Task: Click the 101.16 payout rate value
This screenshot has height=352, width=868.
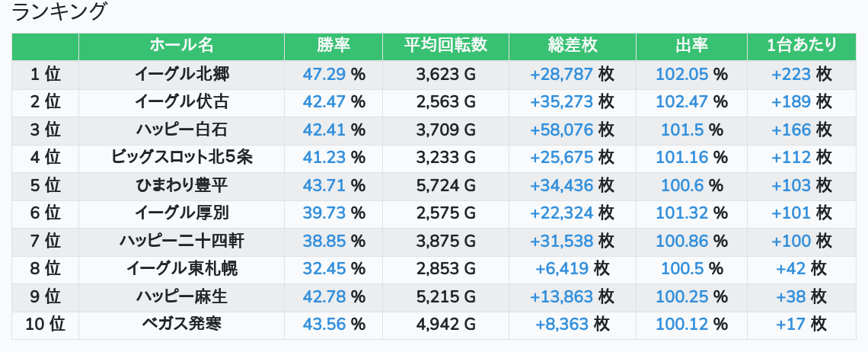Action: click(x=682, y=158)
